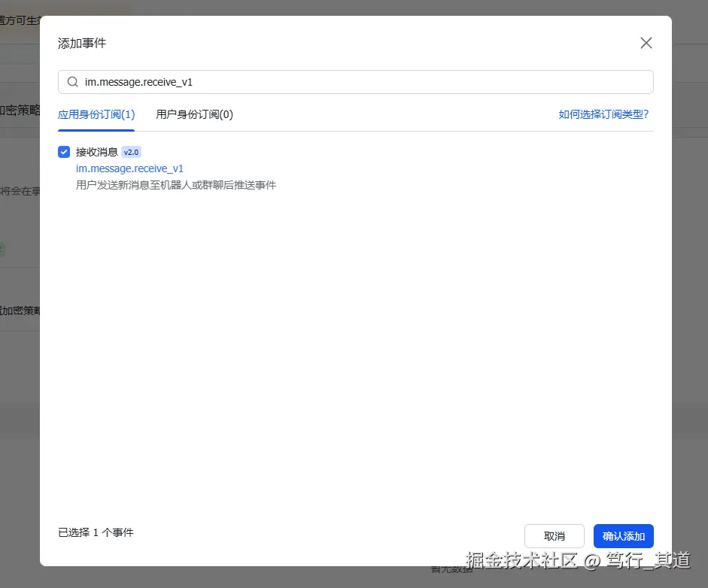Cancel the dialog using 取消 button

tap(555, 535)
